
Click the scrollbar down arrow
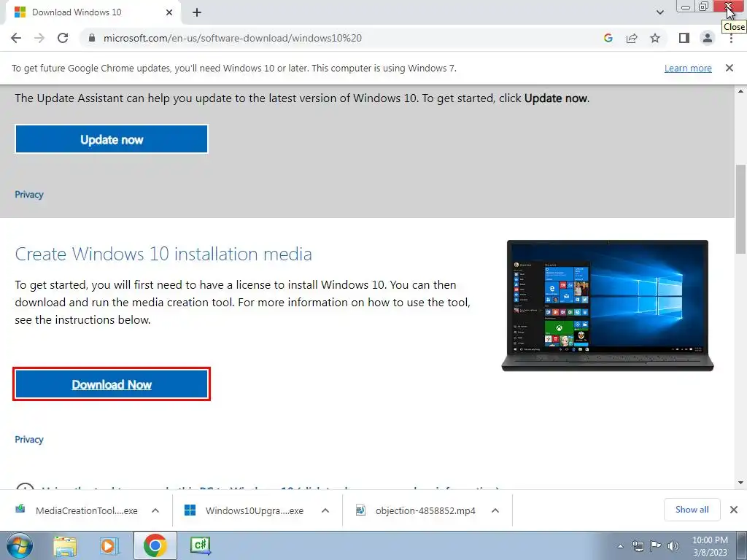(x=741, y=483)
